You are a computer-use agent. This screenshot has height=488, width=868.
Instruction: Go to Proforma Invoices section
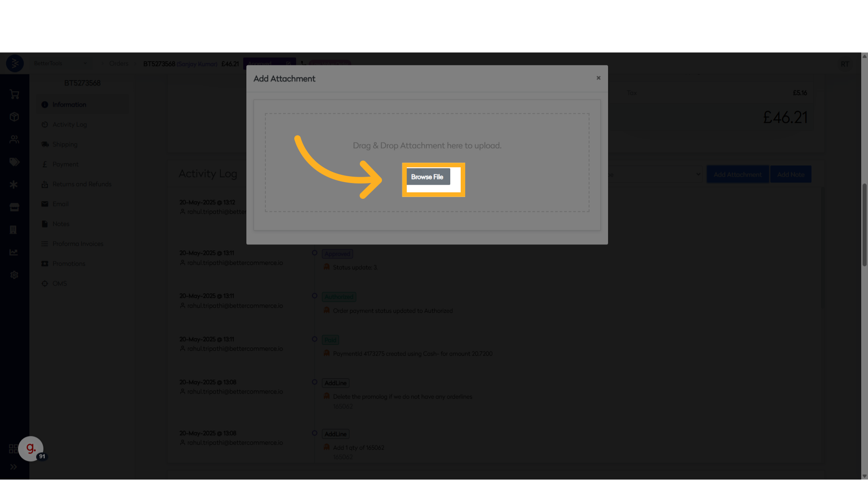(x=78, y=244)
